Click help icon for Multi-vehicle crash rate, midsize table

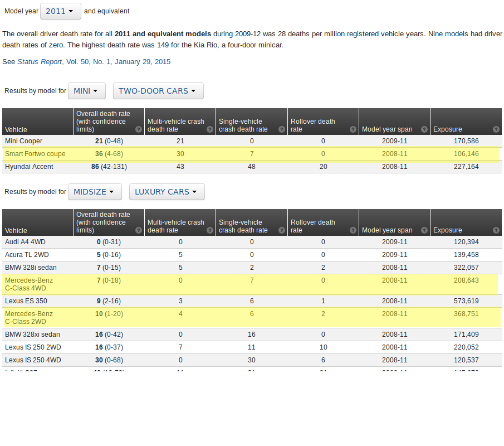(210, 230)
